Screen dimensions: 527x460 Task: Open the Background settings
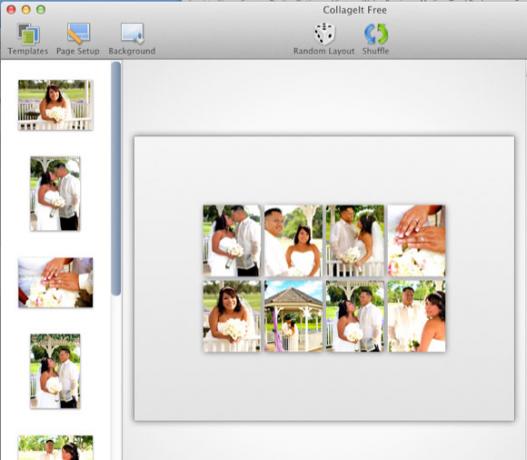pos(132,39)
